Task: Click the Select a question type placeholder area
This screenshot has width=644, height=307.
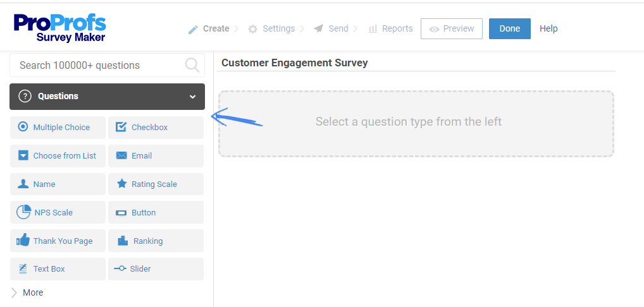Action: [416, 124]
